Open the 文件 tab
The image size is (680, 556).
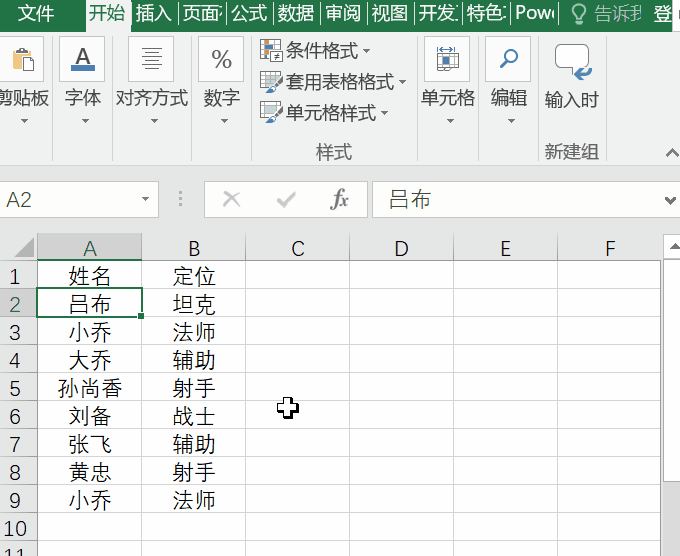(x=36, y=14)
